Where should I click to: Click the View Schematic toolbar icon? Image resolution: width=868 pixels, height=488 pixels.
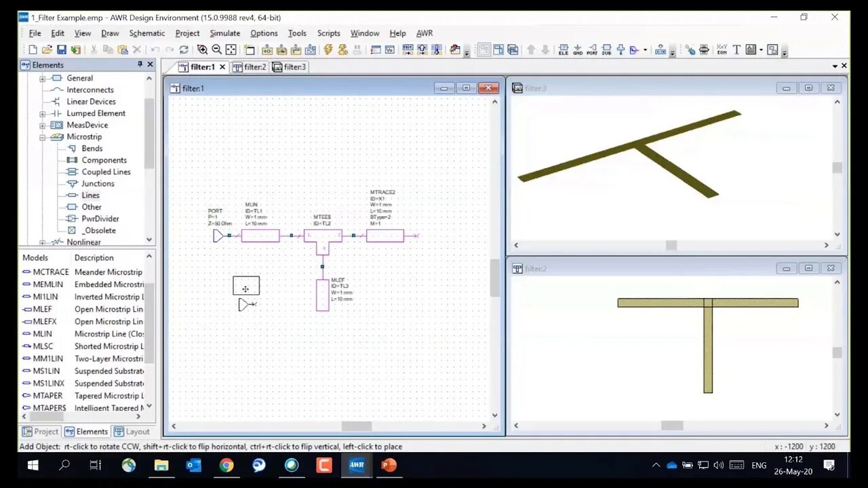tap(484, 49)
